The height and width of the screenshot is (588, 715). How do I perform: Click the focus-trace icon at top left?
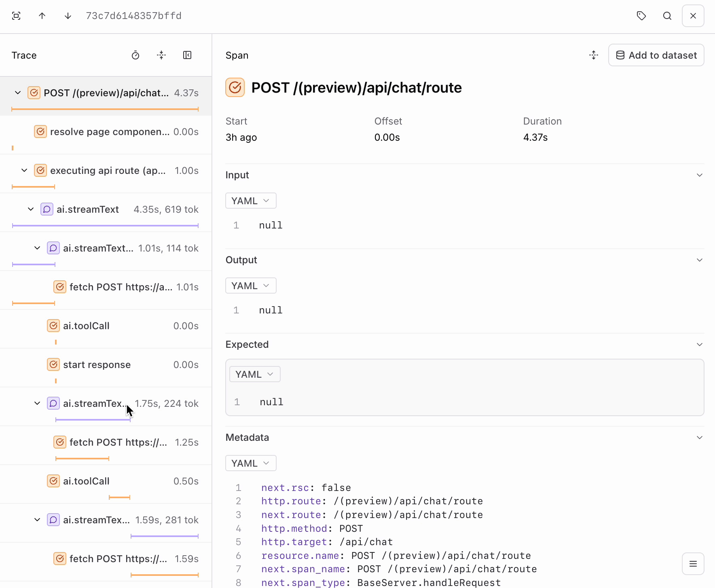16,16
